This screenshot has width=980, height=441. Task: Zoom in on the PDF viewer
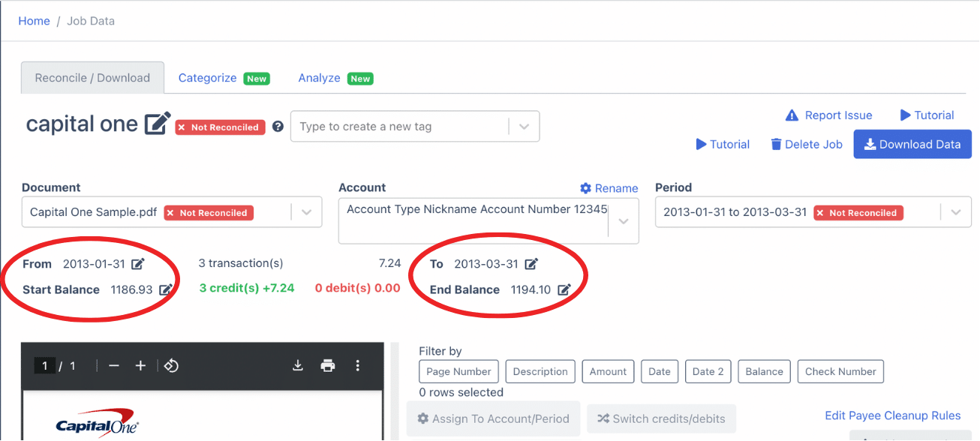(x=140, y=365)
